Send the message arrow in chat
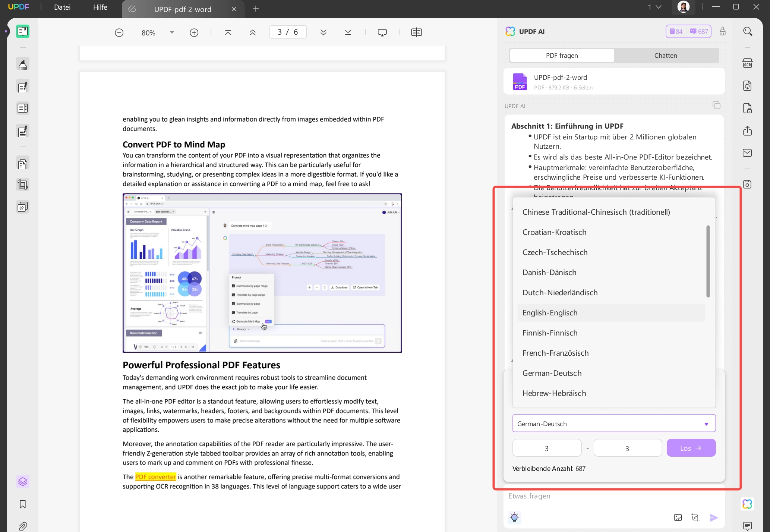 click(714, 517)
